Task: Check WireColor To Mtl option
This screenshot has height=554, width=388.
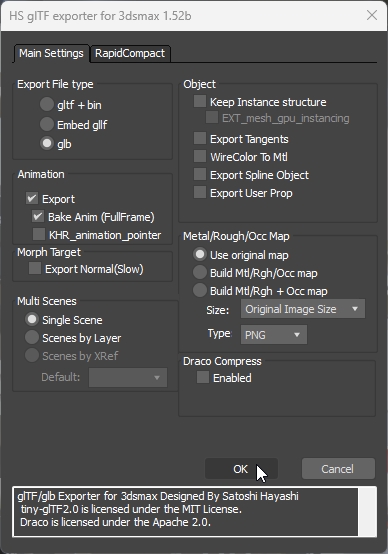Action: [x=200, y=156]
